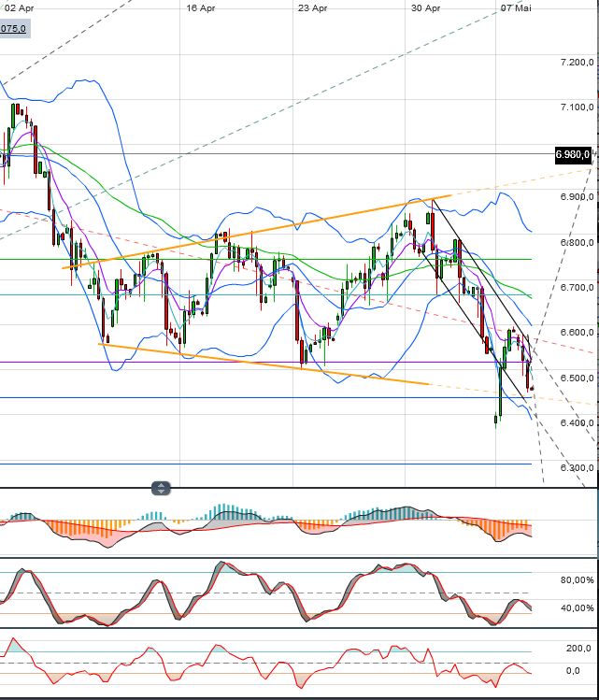The image size is (599, 700).
Task: Click the 6.900,0 price axis label
Action: 577,197
